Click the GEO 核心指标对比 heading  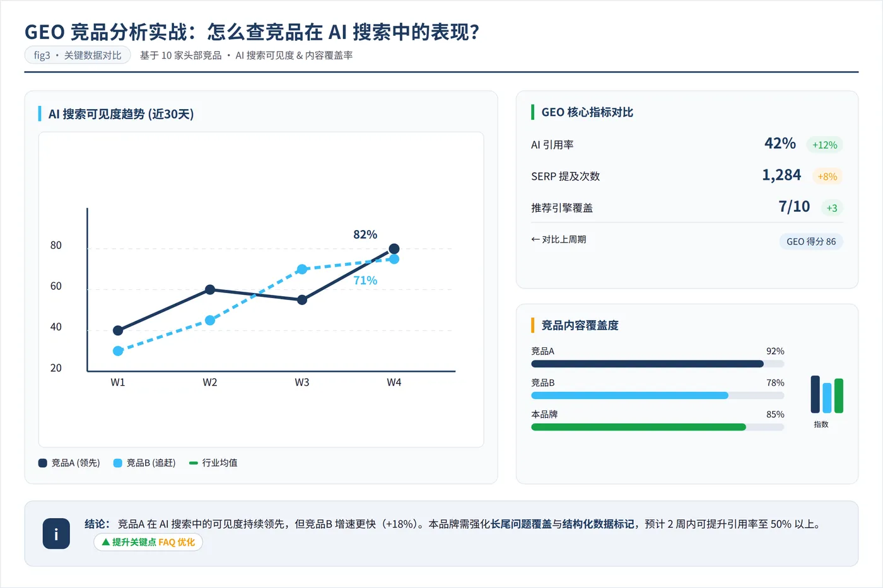(587, 112)
